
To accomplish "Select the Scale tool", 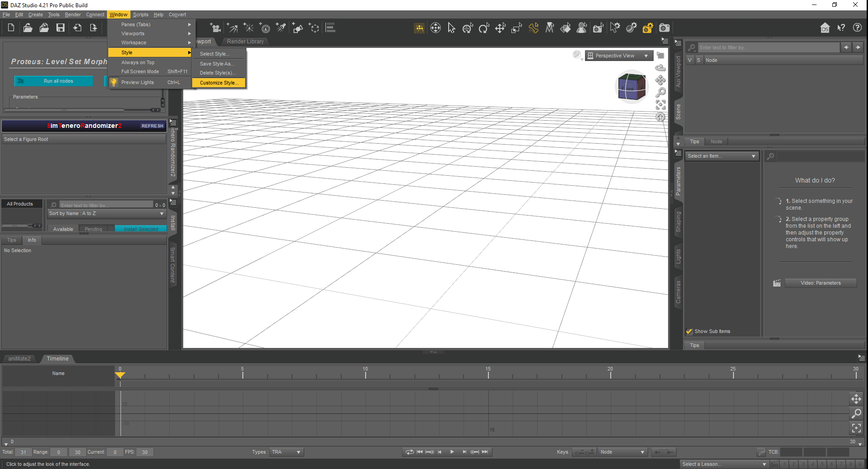I will (516, 28).
